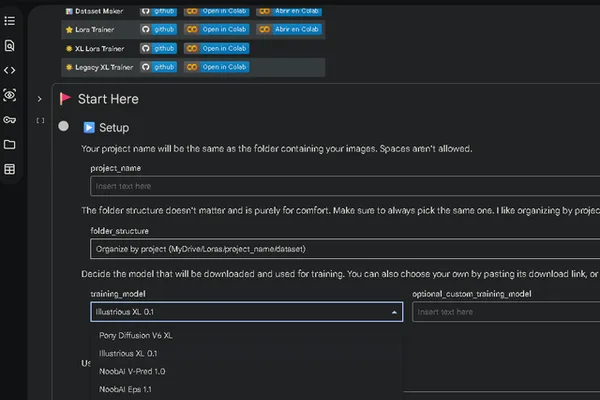
Task: Open Legacy XL Trainer in Colab
Action: coord(217,67)
